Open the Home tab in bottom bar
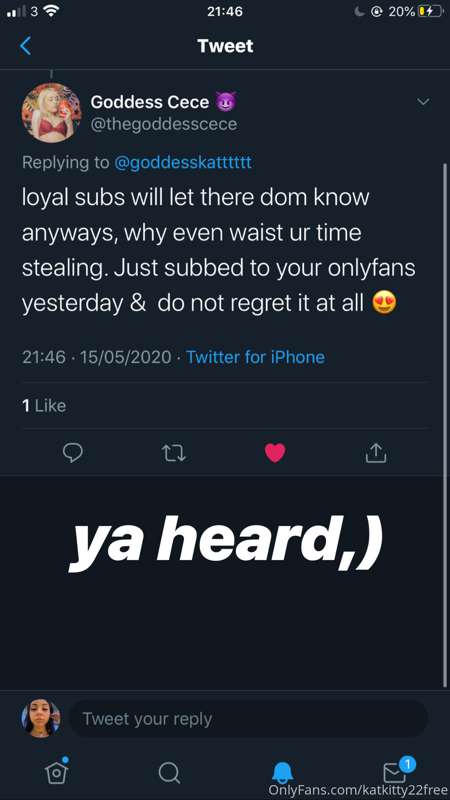The height and width of the screenshot is (800, 450). 57,770
